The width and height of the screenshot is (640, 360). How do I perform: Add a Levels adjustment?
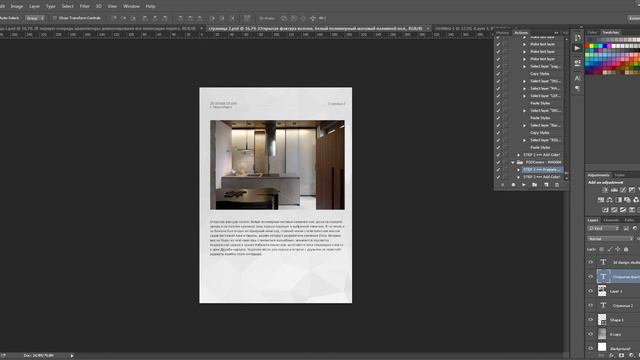(614, 190)
